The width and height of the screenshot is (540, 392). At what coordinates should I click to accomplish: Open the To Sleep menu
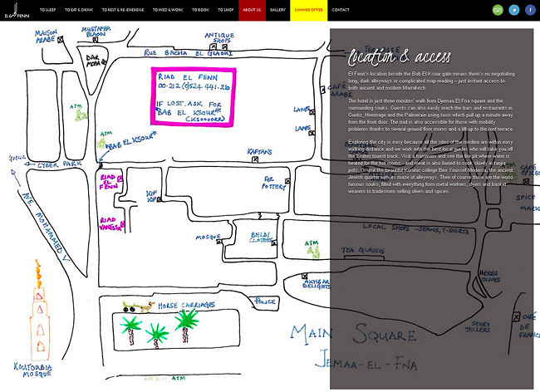tap(47, 10)
